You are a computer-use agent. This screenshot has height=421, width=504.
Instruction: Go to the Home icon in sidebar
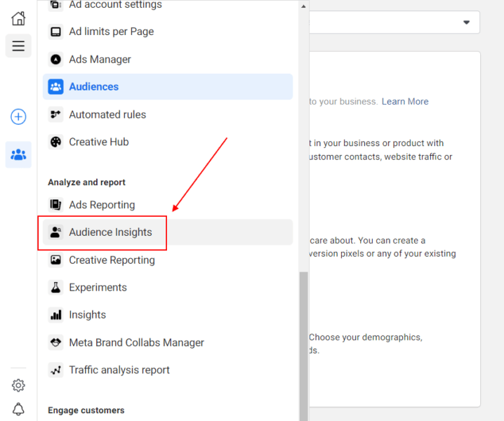[x=18, y=18]
